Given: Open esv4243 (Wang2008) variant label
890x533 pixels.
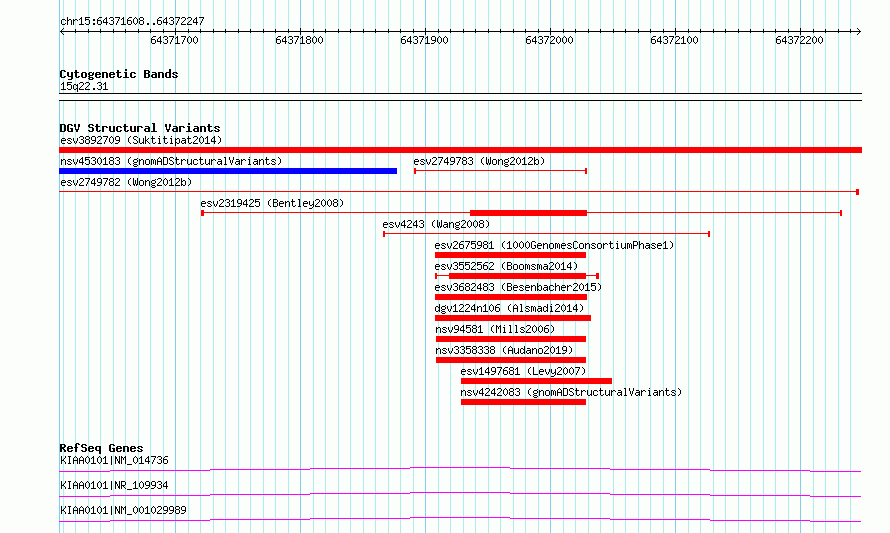Looking at the screenshot, I should pyautogui.click(x=436, y=224).
